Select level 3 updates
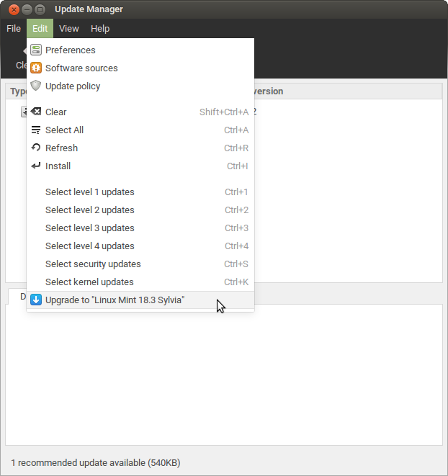448x476 pixels. coord(140,228)
